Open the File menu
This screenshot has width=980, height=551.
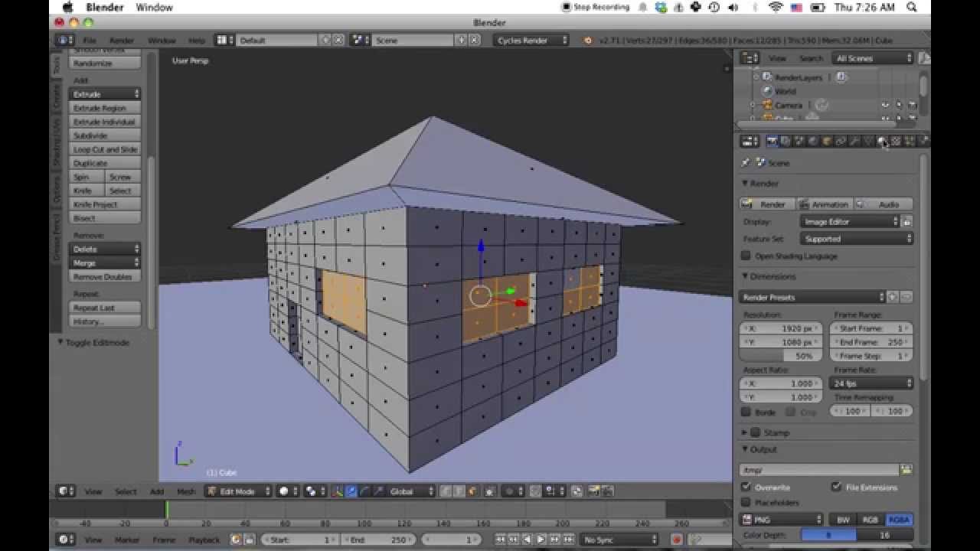[90, 40]
